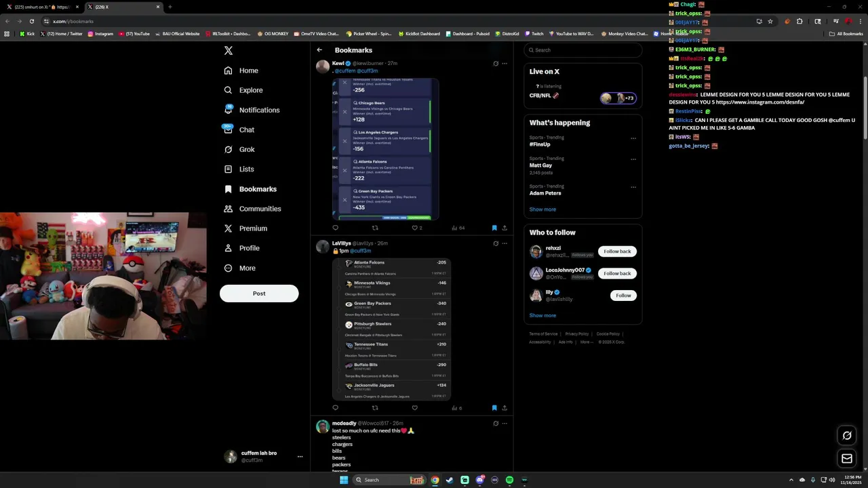Image resolution: width=868 pixels, height=488 pixels.
Task: Open LaVillys moneyline picks image
Action: [391, 329]
